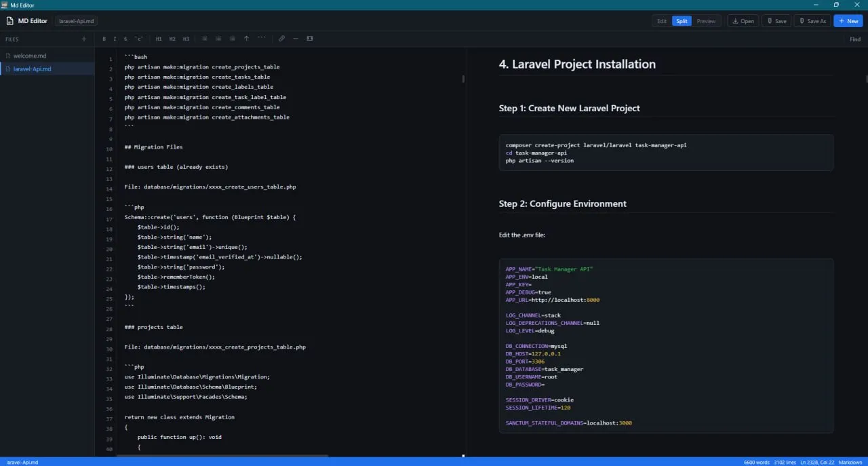Click line number 32 in the gutter
The height and width of the screenshot is (466, 868).
(x=109, y=370)
